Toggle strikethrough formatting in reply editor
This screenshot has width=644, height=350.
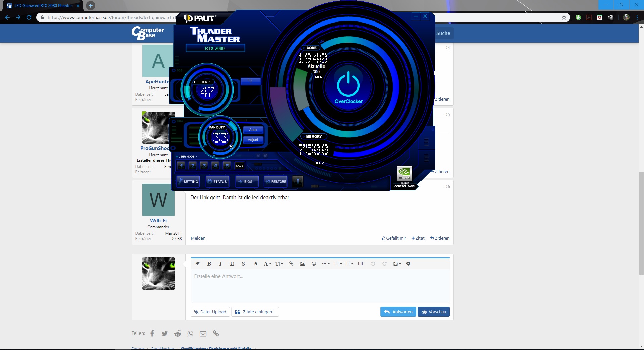click(243, 264)
